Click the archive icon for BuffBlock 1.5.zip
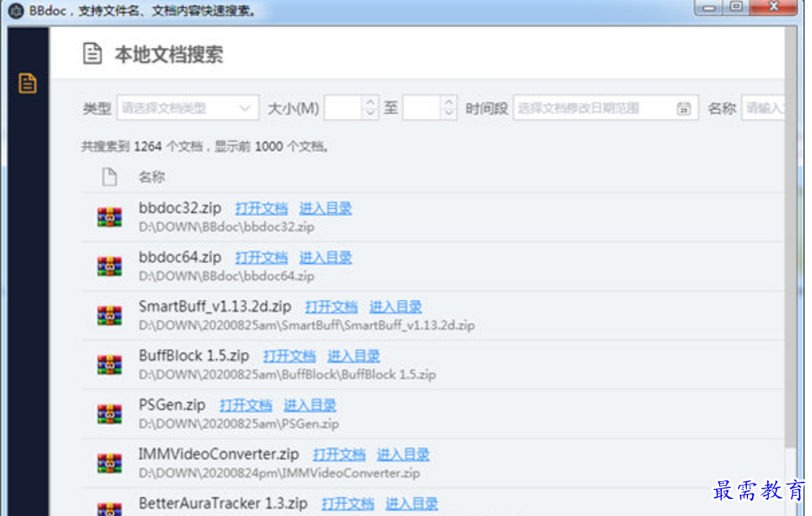This screenshot has width=812, height=516. 109,364
